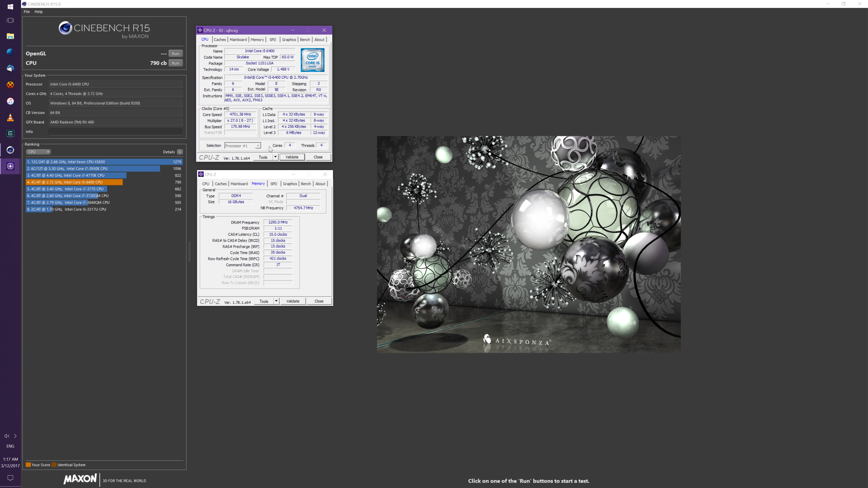
Task: Open Graphics tab in lower CPU-Z window
Action: click(x=290, y=184)
